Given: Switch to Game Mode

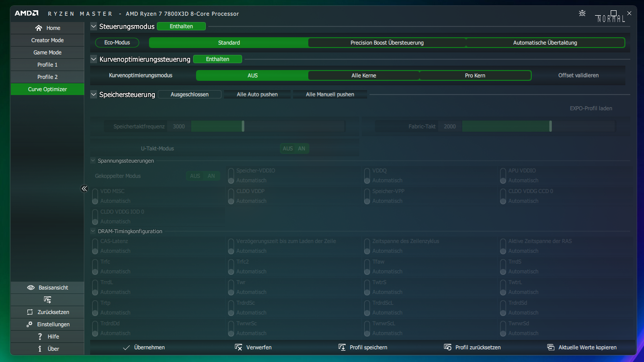Looking at the screenshot, I should click(48, 52).
